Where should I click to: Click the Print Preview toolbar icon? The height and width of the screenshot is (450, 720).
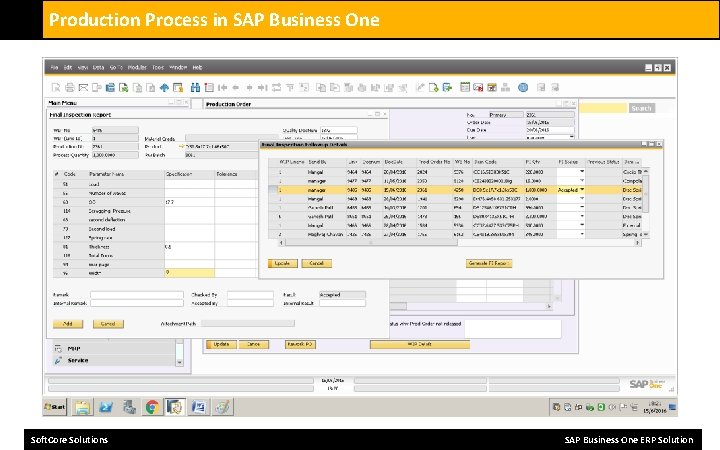click(x=56, y=87)
